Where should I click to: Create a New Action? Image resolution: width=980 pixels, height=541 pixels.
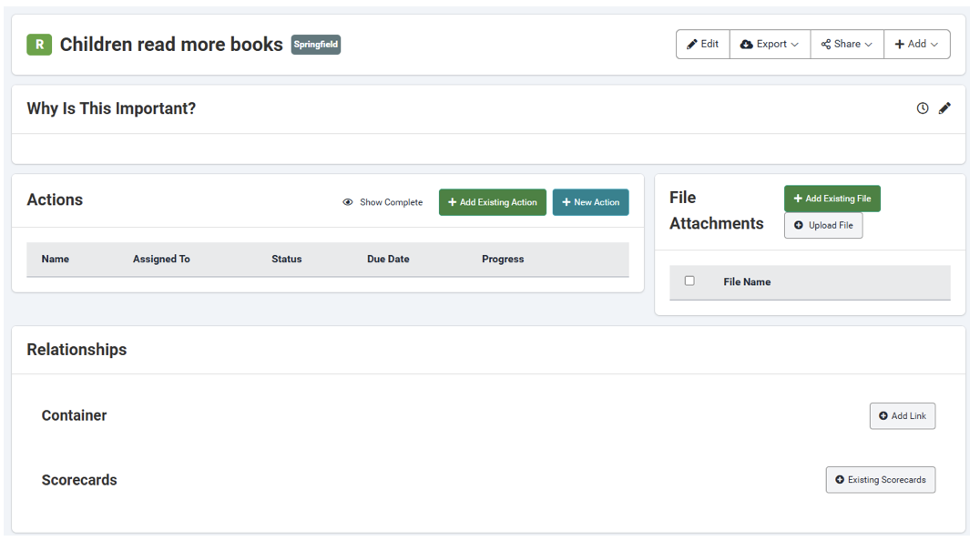click(590, 202)
